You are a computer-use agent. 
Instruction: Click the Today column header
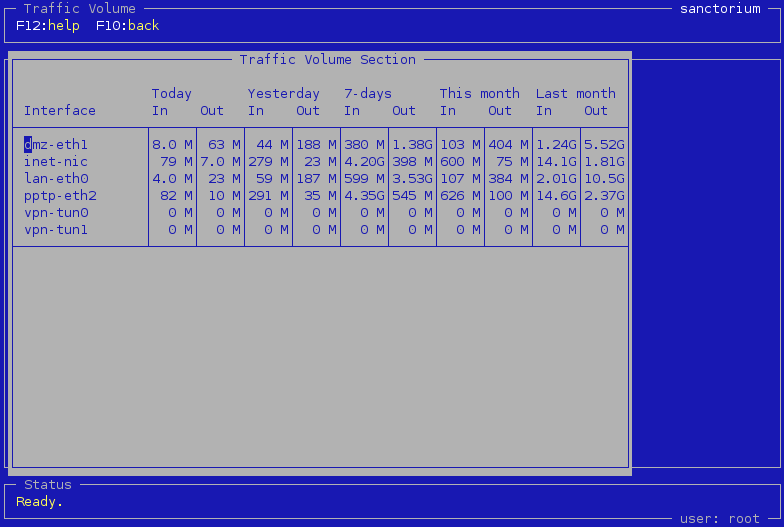pos(172,94)
